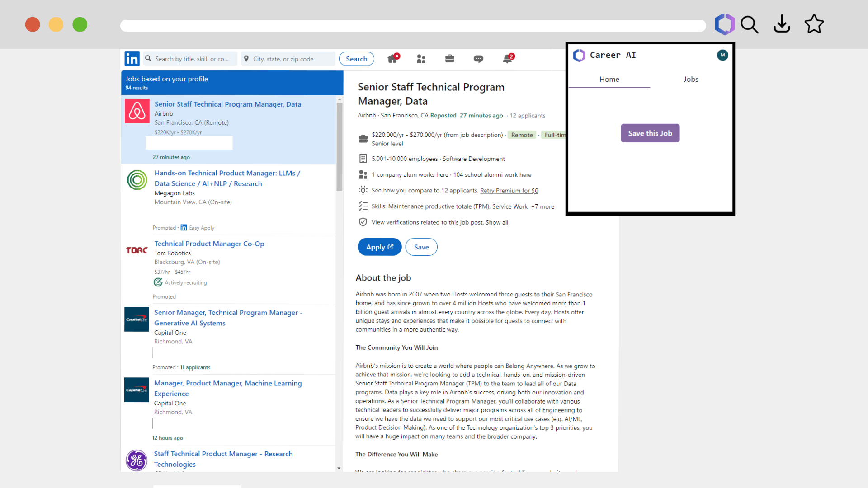The width and height of the screenshot is (868, 488).
Task: Click the Career AI extension icon in toolbar
Action: (x=724, y=24)
